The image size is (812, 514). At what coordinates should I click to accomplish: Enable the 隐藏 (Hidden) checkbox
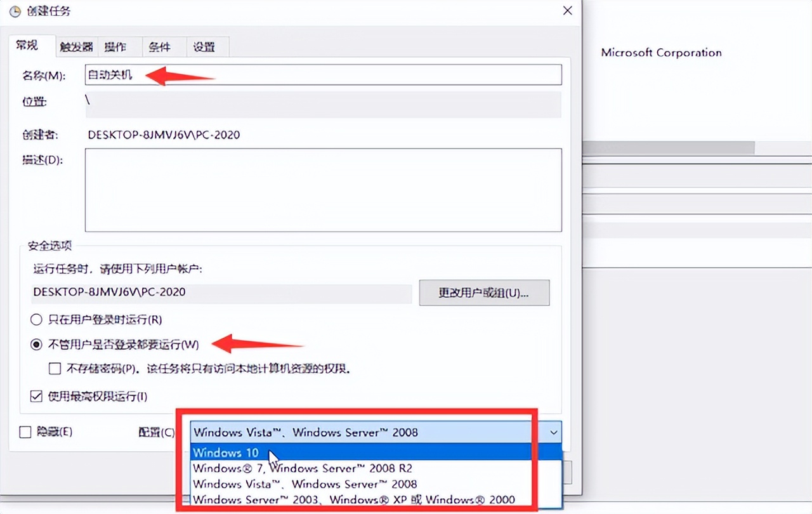click(23, 432)
